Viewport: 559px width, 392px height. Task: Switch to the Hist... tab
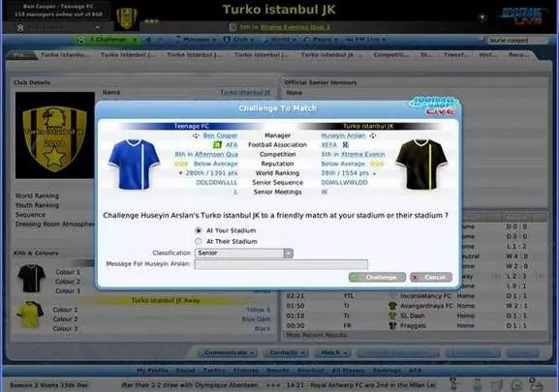tap(488, 55)
